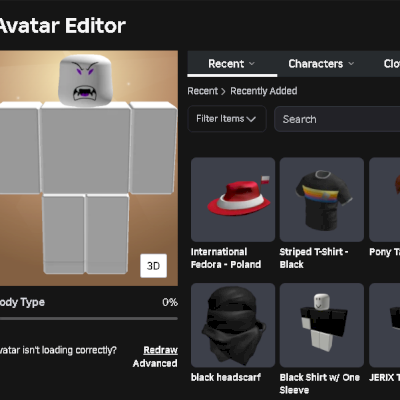Viewport: 400px width, 400px height.
Task: Click the Search input field
Action: (x=337, y=119)
